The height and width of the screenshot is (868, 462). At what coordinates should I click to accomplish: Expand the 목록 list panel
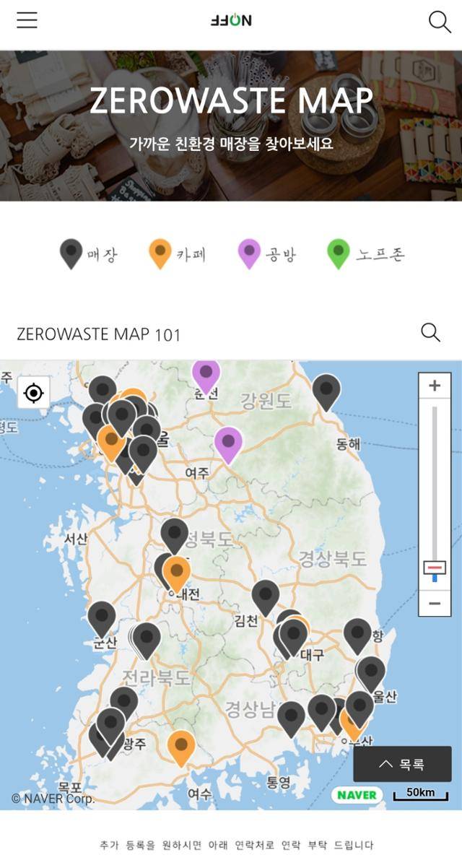tap(402, 764)
